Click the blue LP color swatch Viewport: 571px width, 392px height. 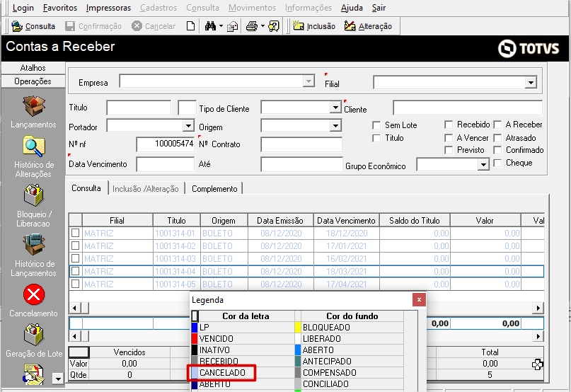pyautogui.click(x=195, y=327)
